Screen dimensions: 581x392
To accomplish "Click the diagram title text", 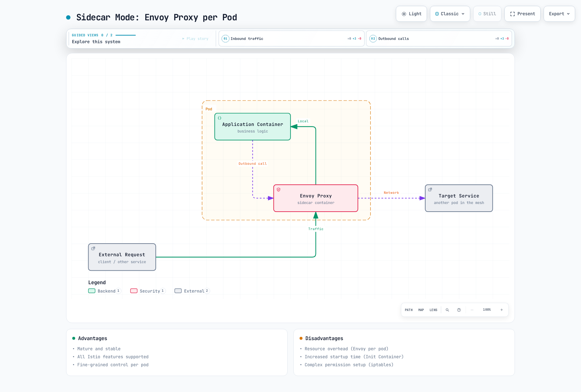I will pyautogui.click(x=157, y=17).
